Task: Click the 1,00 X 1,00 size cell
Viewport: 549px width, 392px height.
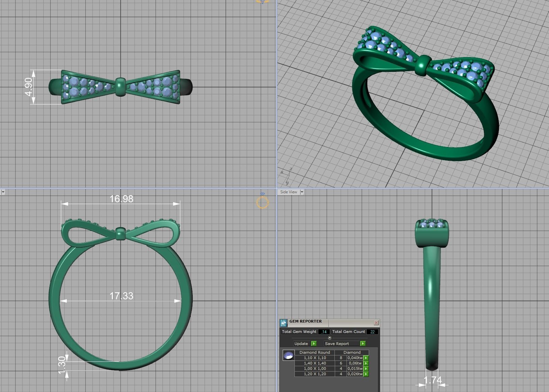Action: pyautogui.click(x=315, y=369)
